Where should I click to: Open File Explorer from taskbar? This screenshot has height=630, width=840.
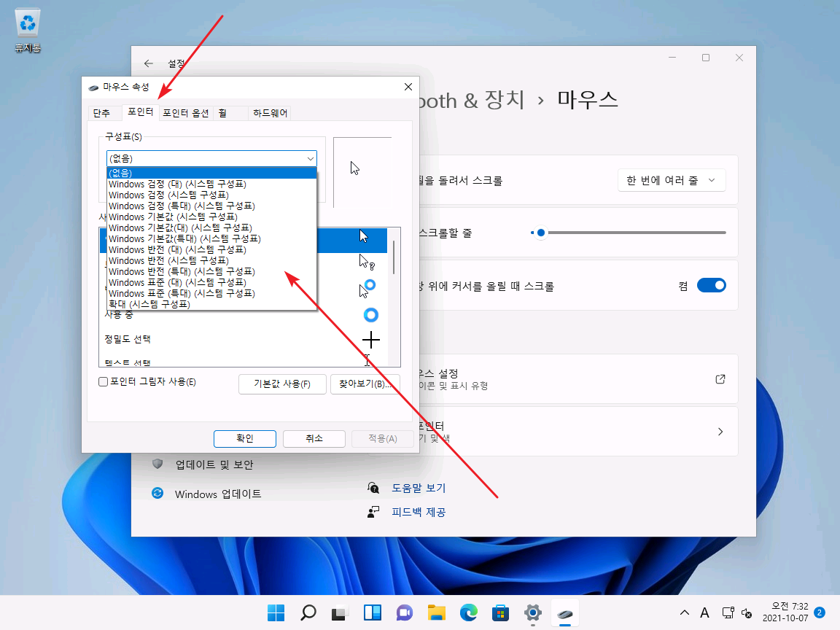(x=437, y=612)
